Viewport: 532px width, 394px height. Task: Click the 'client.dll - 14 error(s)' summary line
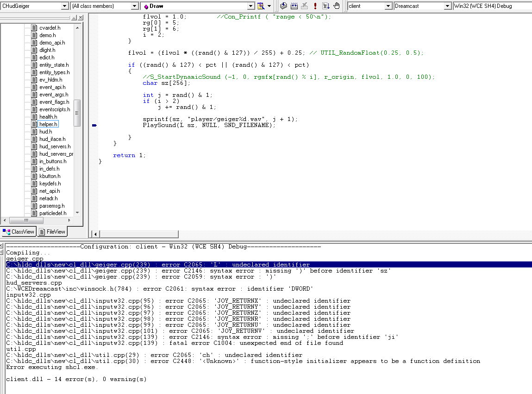[x=76, y=379]
